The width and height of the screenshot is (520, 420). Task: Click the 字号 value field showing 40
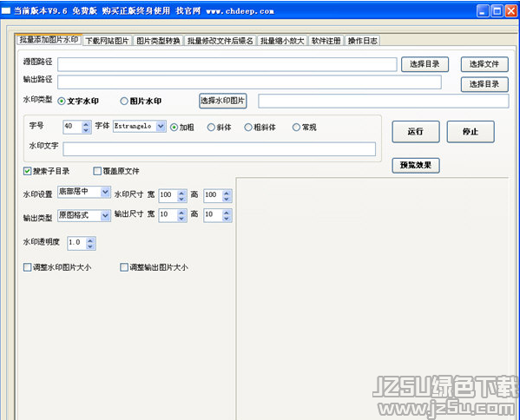[x=72, y=127]
